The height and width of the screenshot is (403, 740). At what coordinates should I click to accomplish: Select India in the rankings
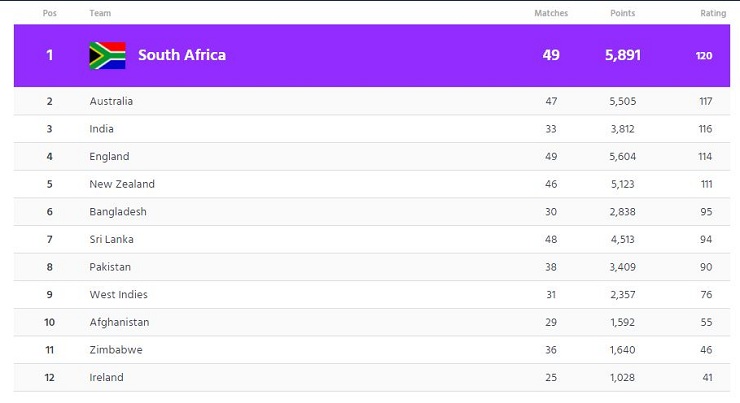(x=101, y=129)
